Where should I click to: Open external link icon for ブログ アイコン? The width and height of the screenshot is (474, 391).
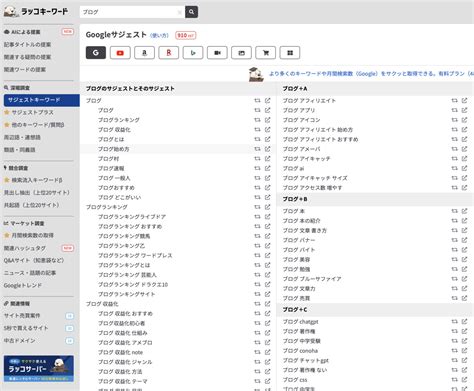tap(464, 120)
